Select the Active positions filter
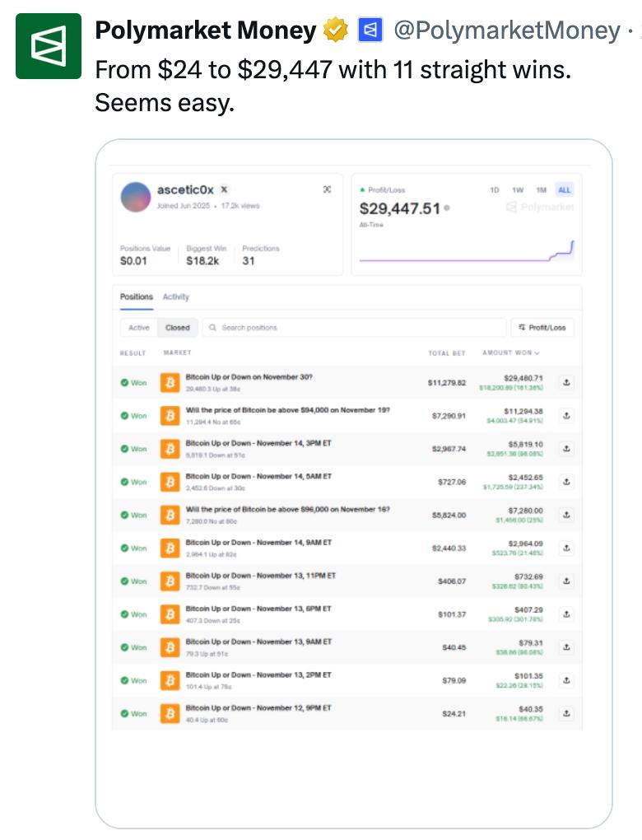This screenshot has height=840, width=642. 139,328
